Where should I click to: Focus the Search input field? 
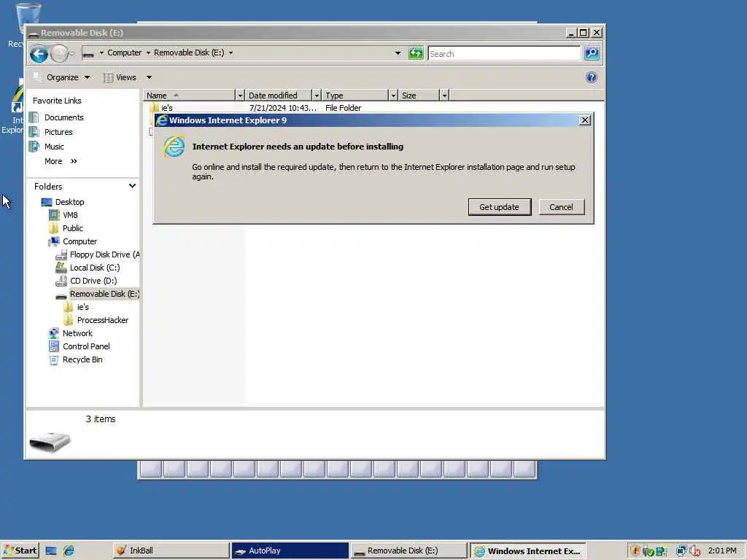(x=504, y=54)
